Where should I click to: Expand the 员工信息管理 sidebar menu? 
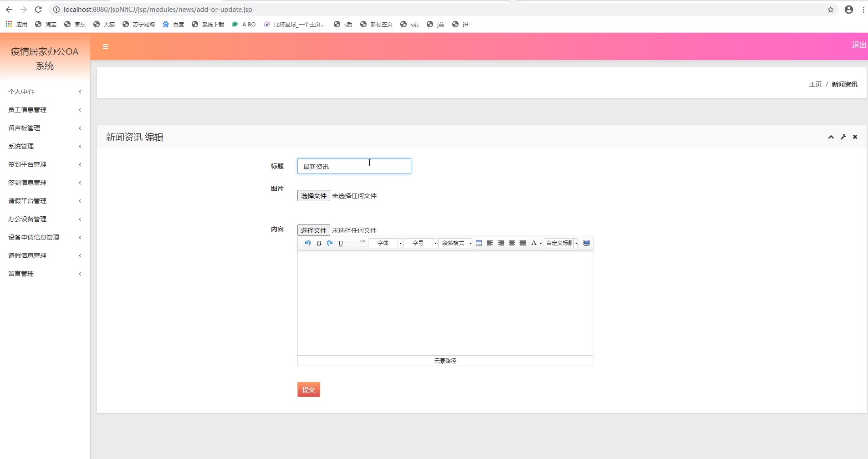pyautogui.click(x=45, y=110)
